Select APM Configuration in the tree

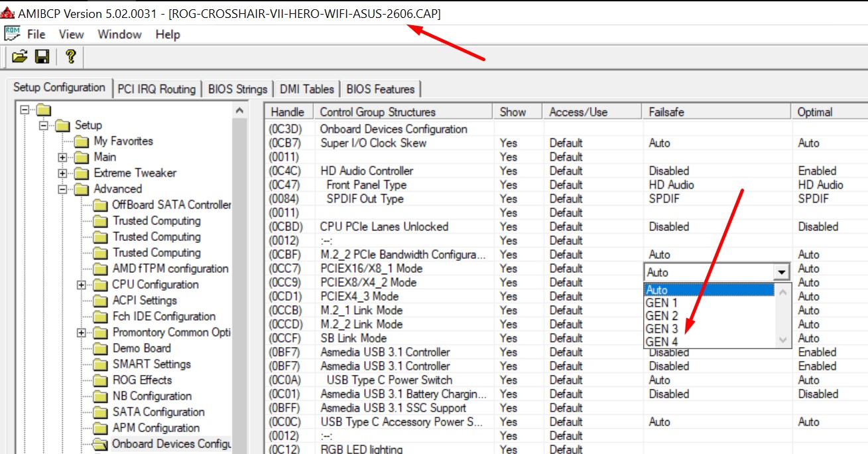pos(156,428)
